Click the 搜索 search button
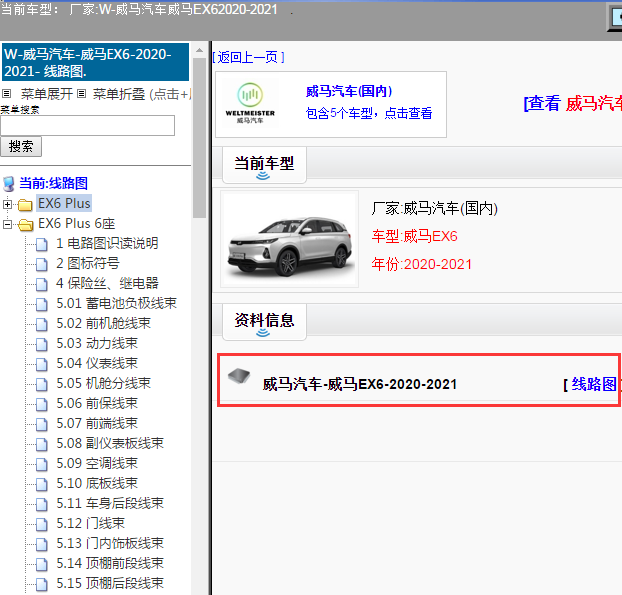Viewport: 622px width, 595px height. tap(21, 147)
